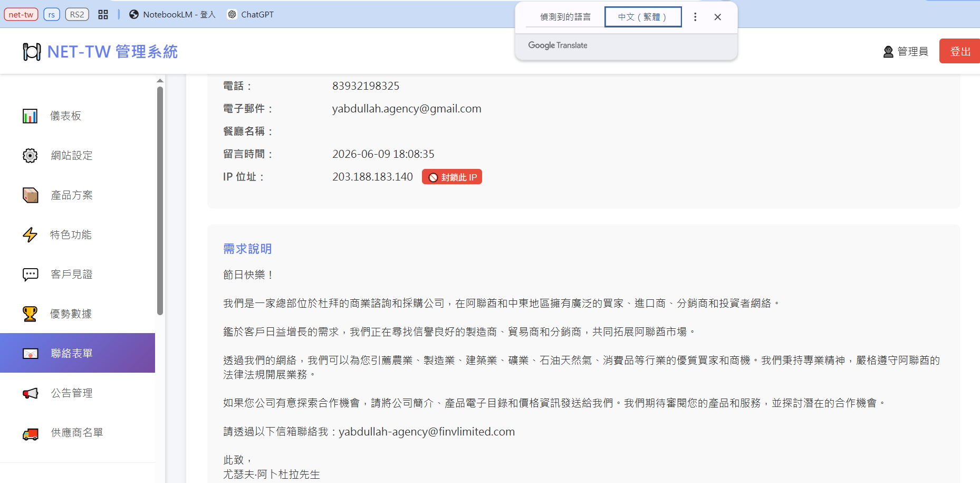Click the 優勢數據 trophy icon

pyautogui.click(x=30, y=314)
